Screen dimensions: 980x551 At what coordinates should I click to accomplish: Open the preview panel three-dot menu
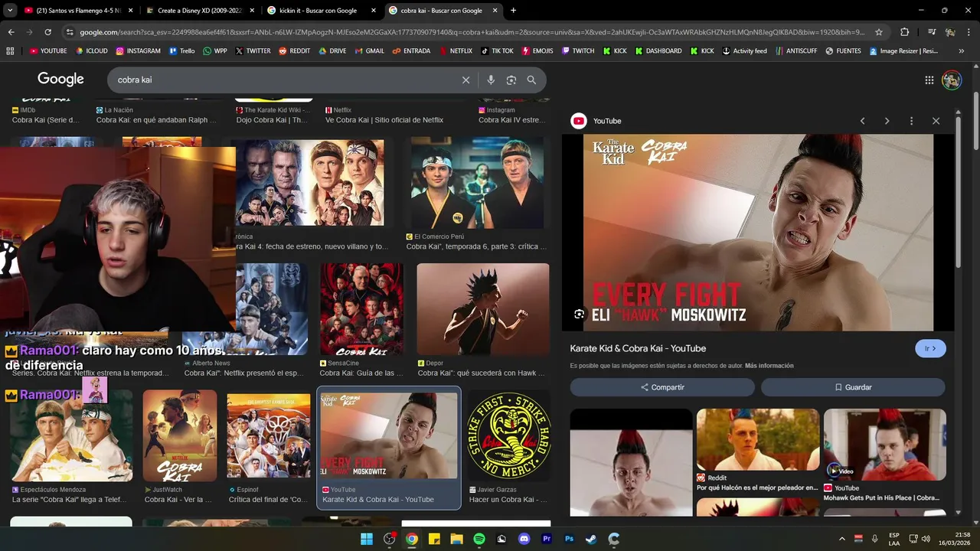coord(911,121)
